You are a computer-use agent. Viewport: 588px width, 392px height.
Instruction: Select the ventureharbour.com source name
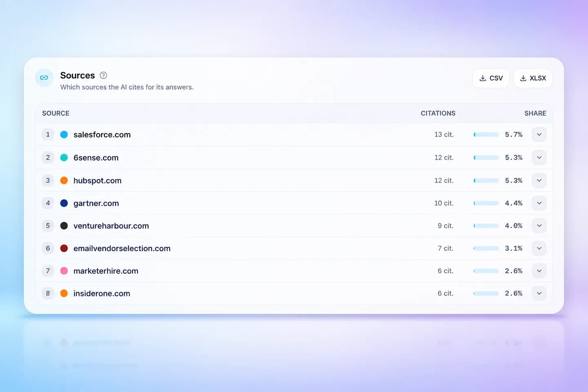(111, 226)
